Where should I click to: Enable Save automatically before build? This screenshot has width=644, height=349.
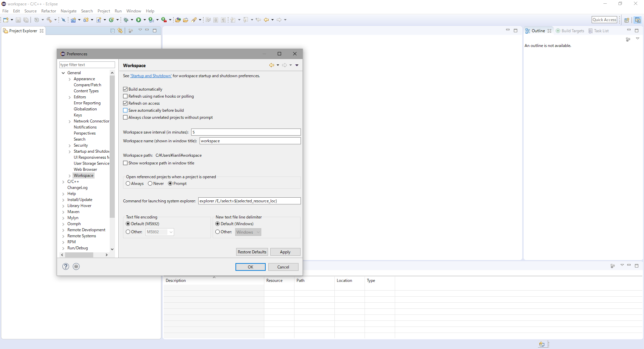[x=125, y=110]
